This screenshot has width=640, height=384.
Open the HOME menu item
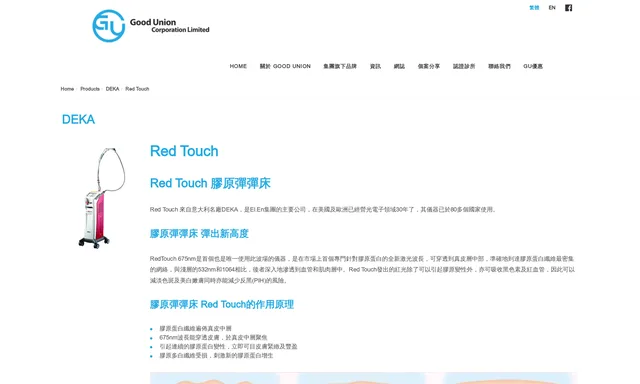point(238,66)
